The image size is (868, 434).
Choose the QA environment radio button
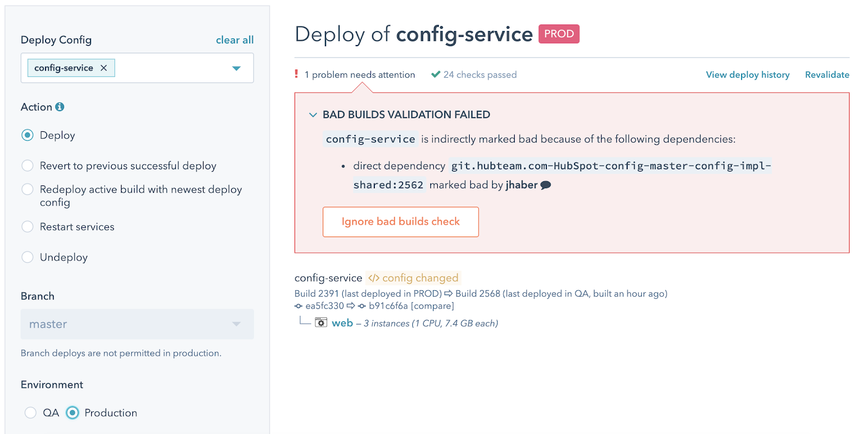(x=30, y=413)
